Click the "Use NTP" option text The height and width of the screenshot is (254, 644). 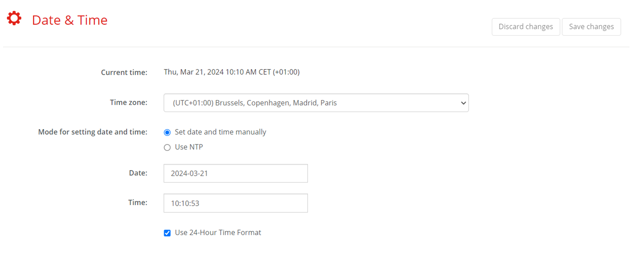(x=189, y=147)
